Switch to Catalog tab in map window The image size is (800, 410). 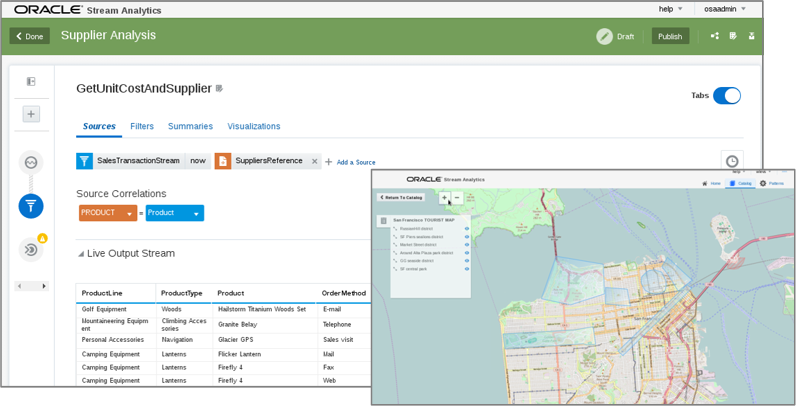click(x=740, y=184)
